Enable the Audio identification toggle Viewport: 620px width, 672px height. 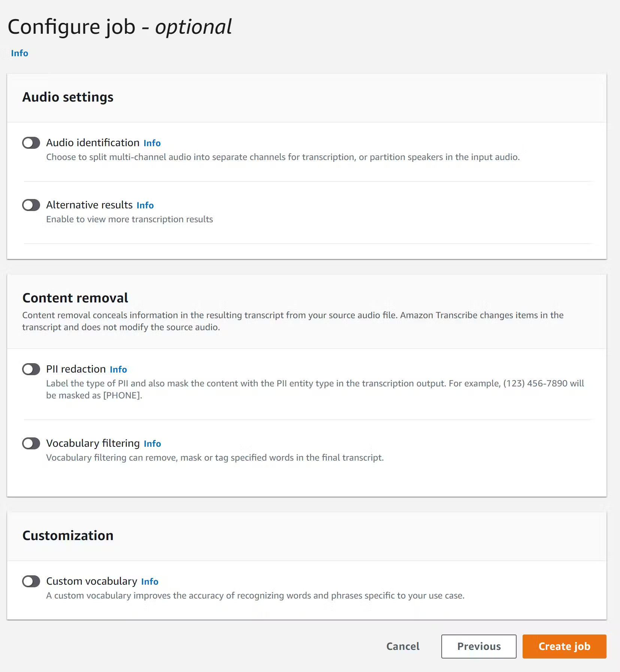(31, 143)
